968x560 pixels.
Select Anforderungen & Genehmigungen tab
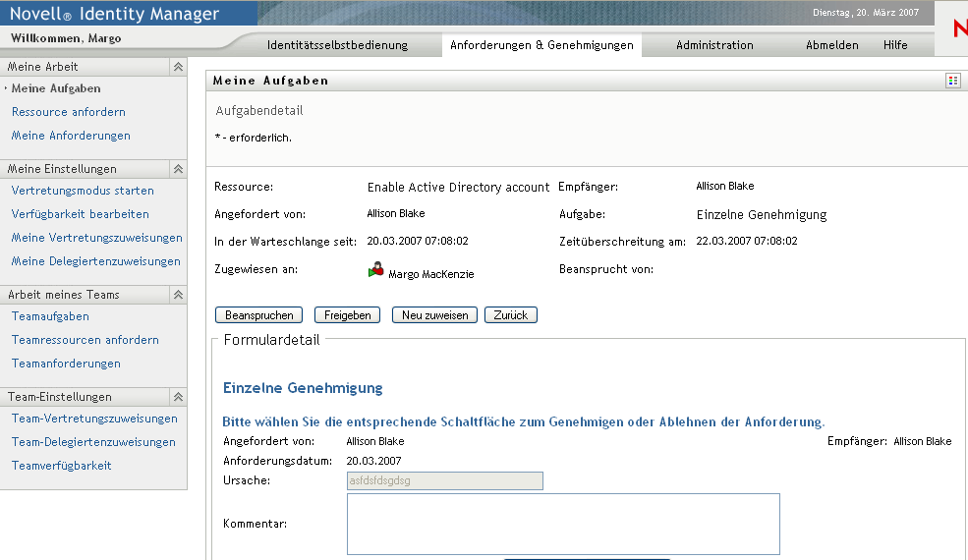tap(541, 45)
